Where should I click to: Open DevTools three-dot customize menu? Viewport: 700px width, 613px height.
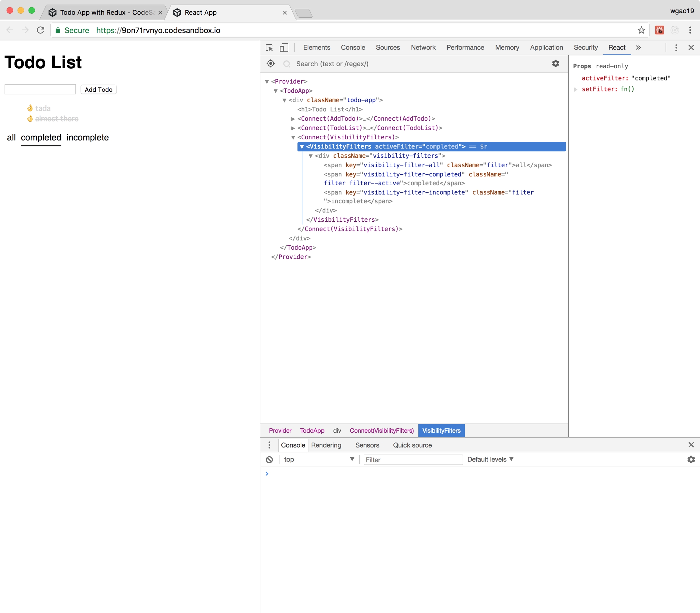[x=676, y=48]
